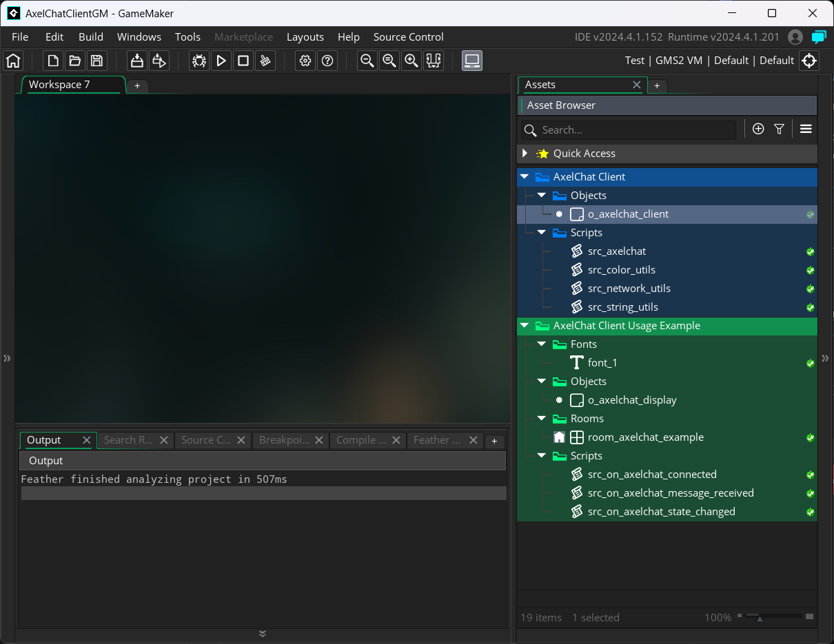834x644 pixels.
Task: Open the help question-mark icon
Action: pos(327,61)
